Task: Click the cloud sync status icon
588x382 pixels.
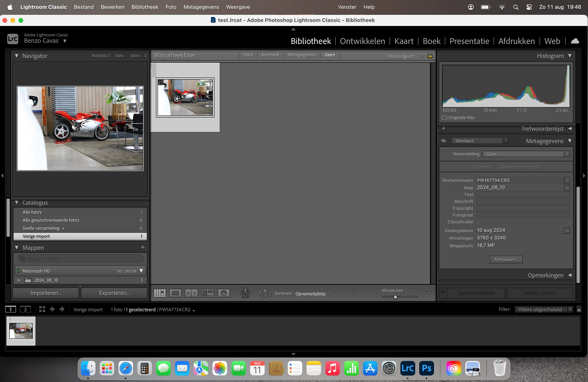Action: (x=575, y=41)
